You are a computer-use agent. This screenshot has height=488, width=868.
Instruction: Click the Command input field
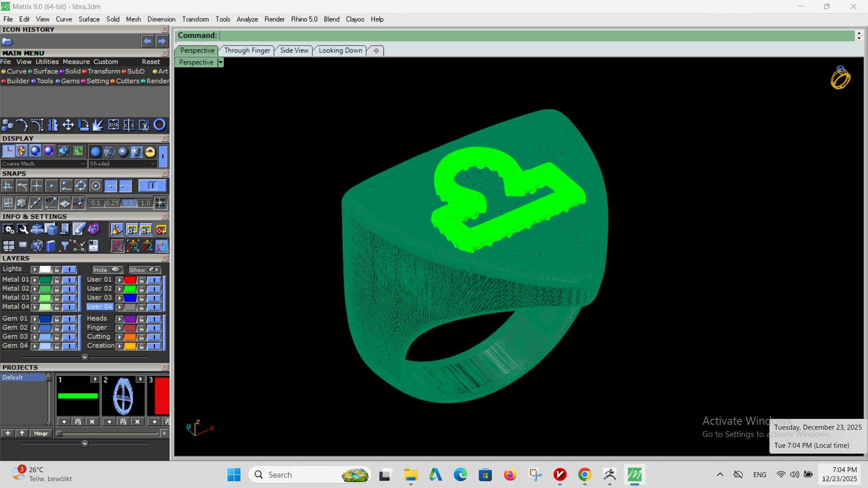pyautogui.click(x=537, y=36)
